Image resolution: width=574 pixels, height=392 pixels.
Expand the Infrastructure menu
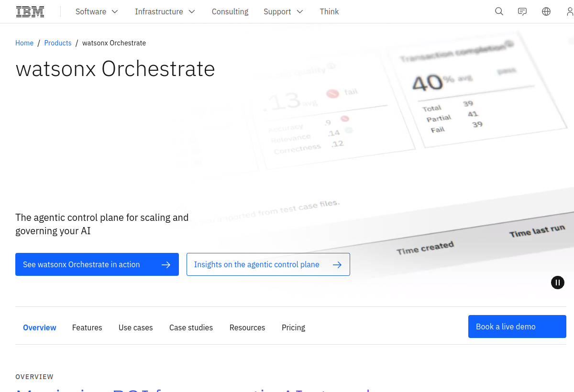165,11
